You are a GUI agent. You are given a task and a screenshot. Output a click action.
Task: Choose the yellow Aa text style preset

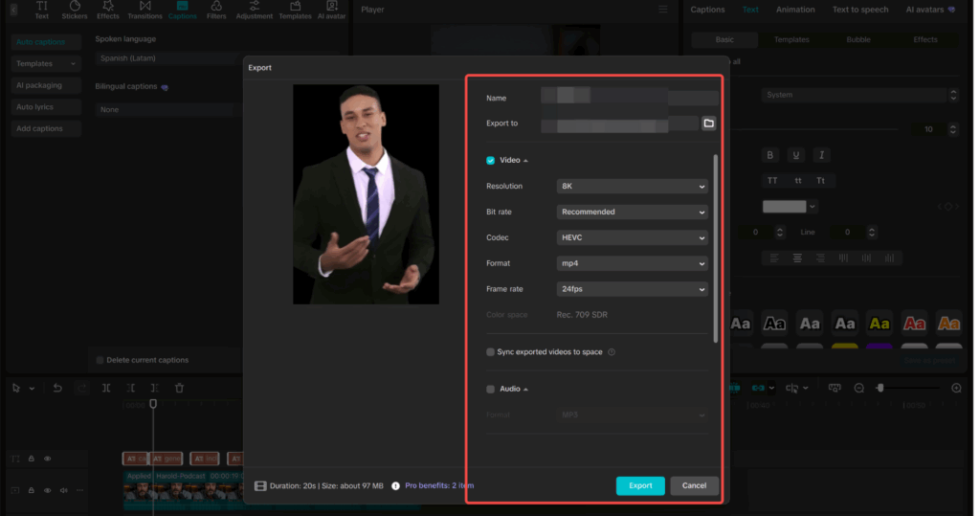tap(880, 324)
